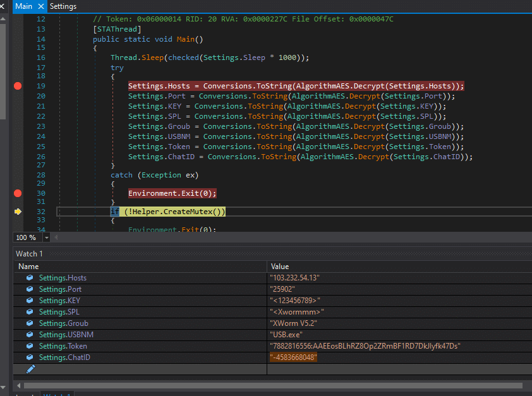Image resolution: width=532 pixels, height=396 pixels.
Task: Click the Environment.Exit(0) statement on line 30
Action: click(172, 193)
